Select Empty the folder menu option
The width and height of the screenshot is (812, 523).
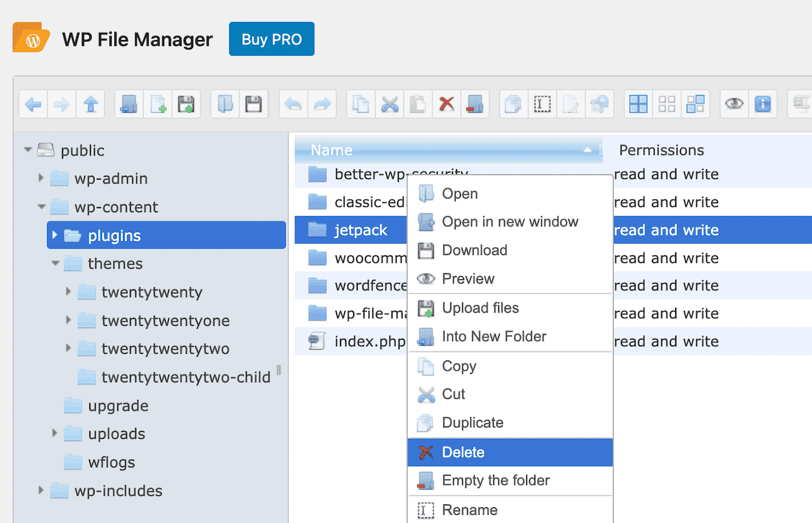[x=495, y=480]
